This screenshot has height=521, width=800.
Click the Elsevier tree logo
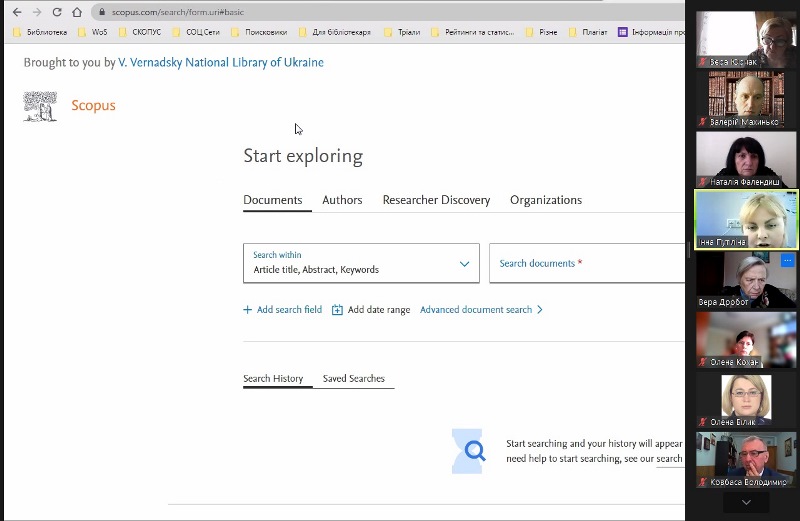tap(40, 106)
